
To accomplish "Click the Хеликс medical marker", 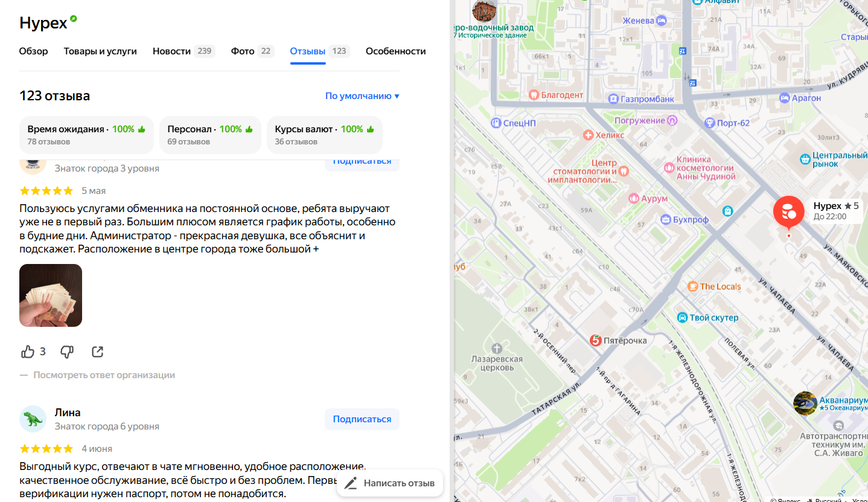I will (x=587, y=135).
